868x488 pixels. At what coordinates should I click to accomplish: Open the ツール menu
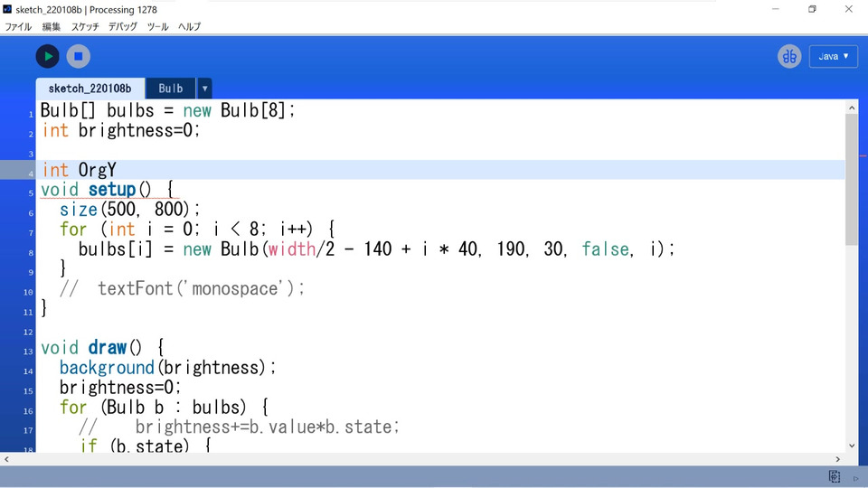tap(157, 26)
